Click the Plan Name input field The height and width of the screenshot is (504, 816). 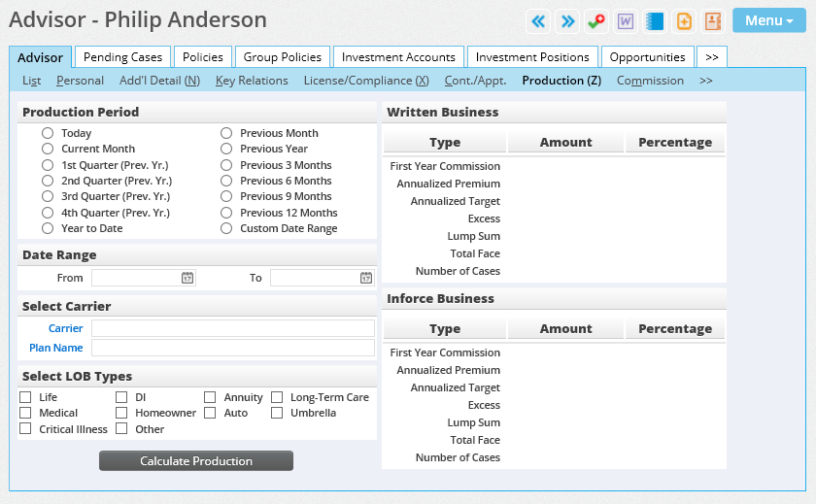(233, 348)
